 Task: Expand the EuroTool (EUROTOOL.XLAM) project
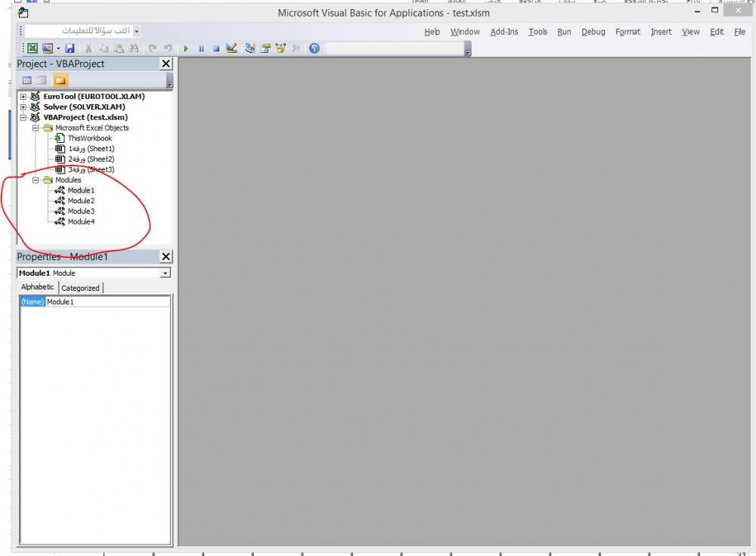click(23, 97)
